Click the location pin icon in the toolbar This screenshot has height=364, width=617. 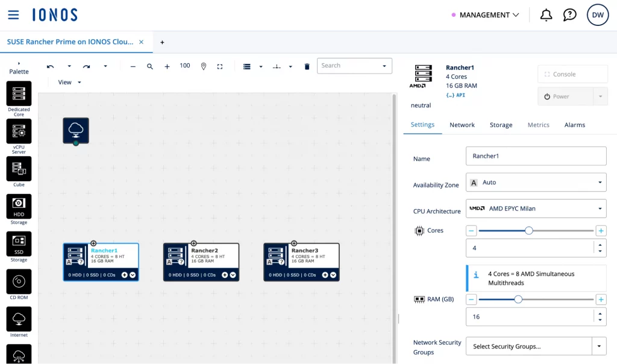pos(203,66)
